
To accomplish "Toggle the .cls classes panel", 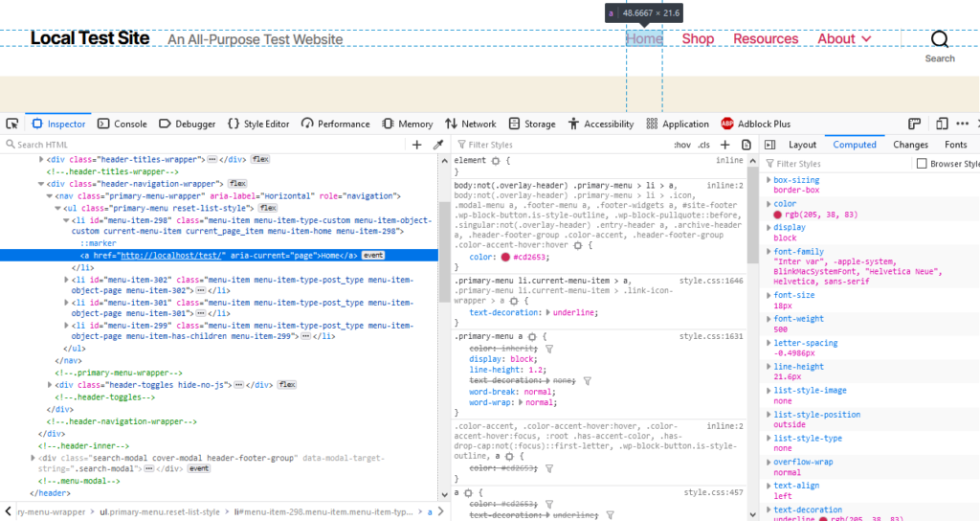I will click(x=704, y=145).
